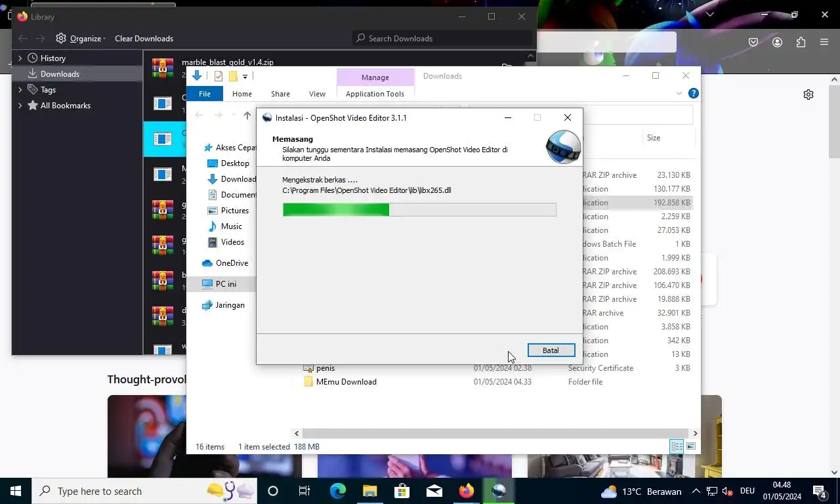Click the Properties checkmark icon in quick access toolbar
840x504 pixels.
coord(219,76)
